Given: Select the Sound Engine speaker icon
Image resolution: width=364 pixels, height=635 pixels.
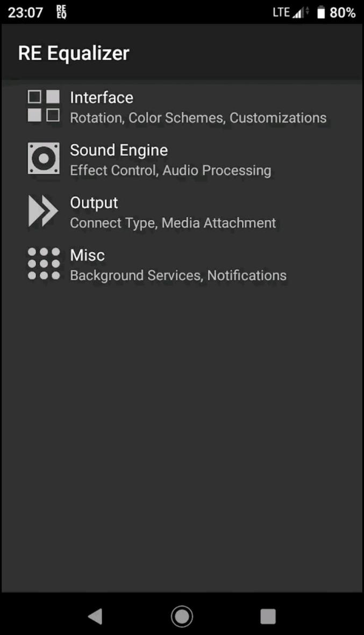Looking at the screenshot, I should tap(43, 159).
